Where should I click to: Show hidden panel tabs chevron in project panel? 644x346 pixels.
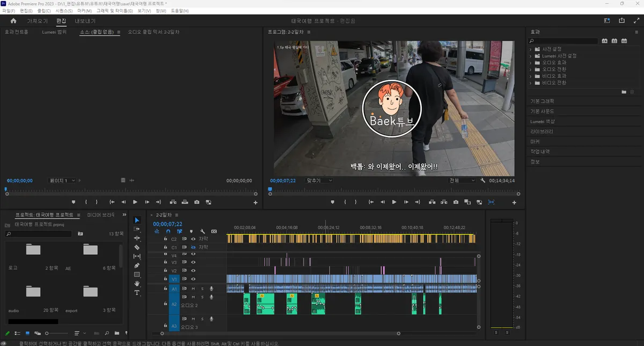point(124,215)
